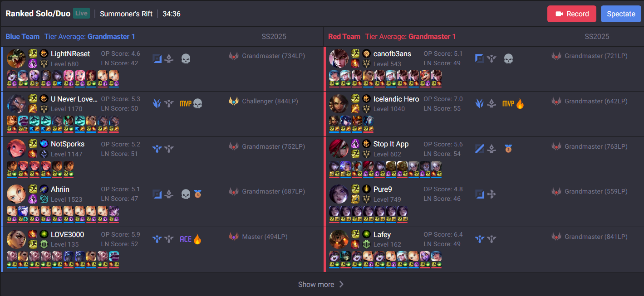Click the Spectate button
Screen dimensions: 644x296
click(x=621, y=14)
